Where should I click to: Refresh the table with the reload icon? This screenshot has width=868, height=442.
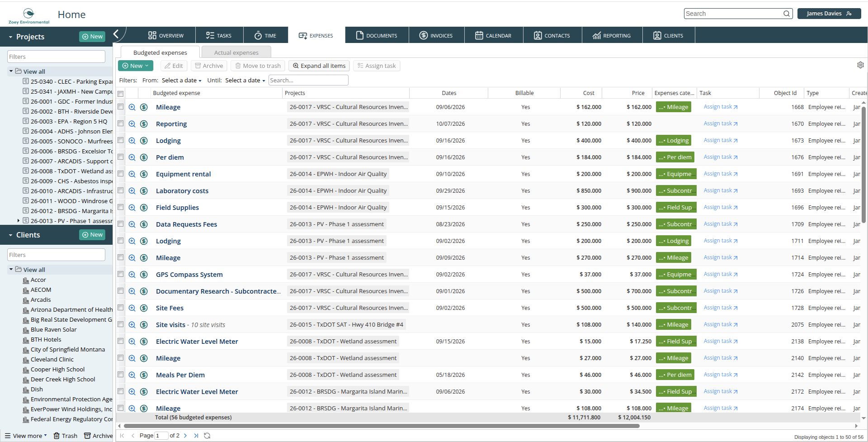[x=207, y=436]
